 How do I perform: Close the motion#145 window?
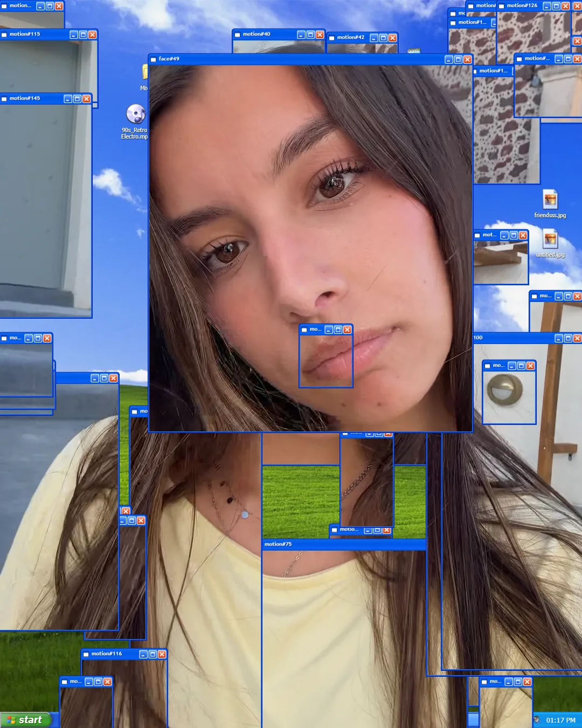[86, 99]
